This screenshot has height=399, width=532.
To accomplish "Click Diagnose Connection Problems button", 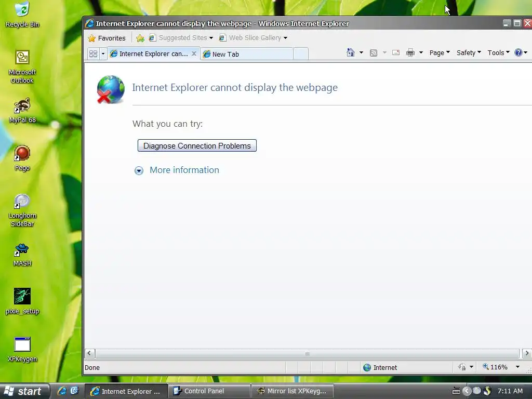I will (x=197, y=145).
